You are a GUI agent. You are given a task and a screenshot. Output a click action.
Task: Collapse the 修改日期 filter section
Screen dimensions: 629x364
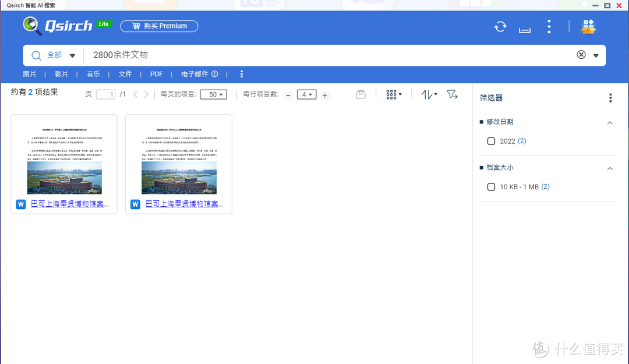click(x=610, y=122)
